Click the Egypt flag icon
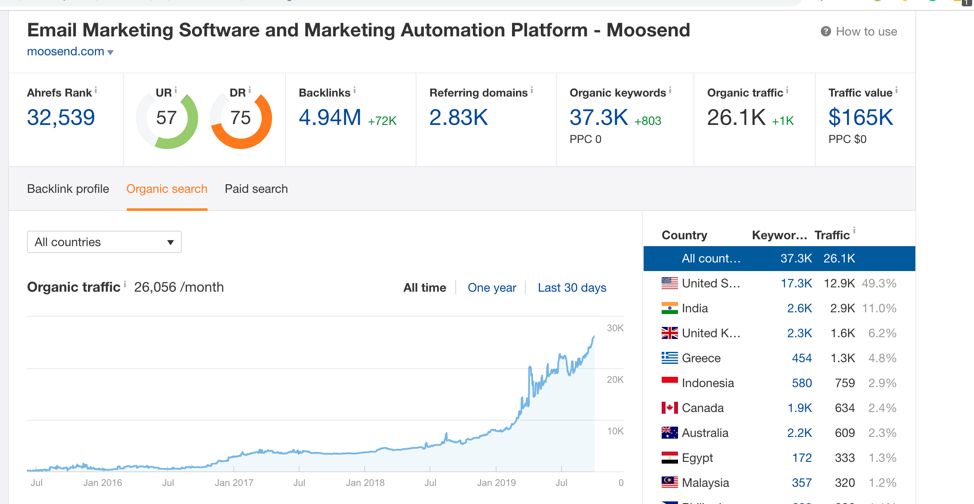 [670, 458]
